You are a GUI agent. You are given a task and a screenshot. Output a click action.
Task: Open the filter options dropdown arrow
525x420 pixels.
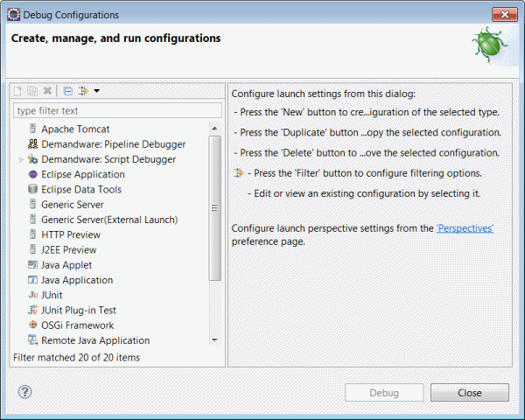[x=97, y=91]
